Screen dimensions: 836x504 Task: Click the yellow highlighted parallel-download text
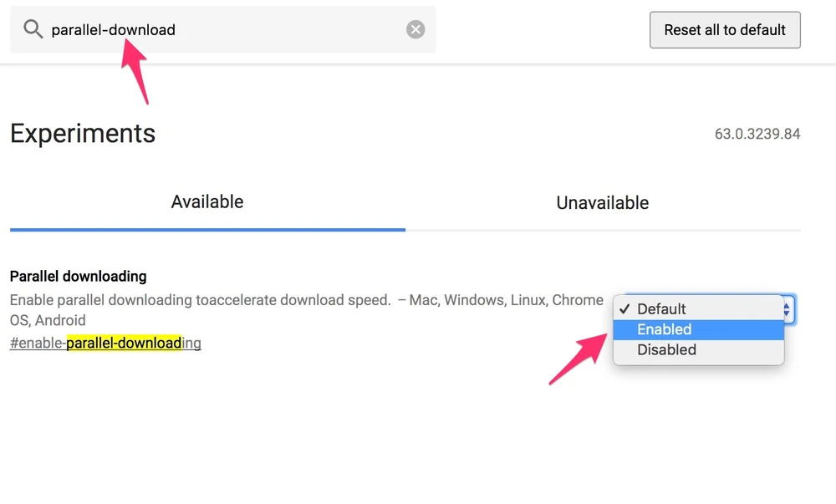125,343
